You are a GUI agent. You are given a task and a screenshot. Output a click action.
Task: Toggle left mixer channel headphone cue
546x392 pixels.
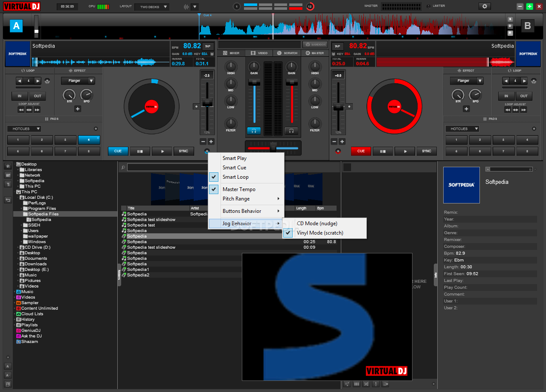pos(254,131)
